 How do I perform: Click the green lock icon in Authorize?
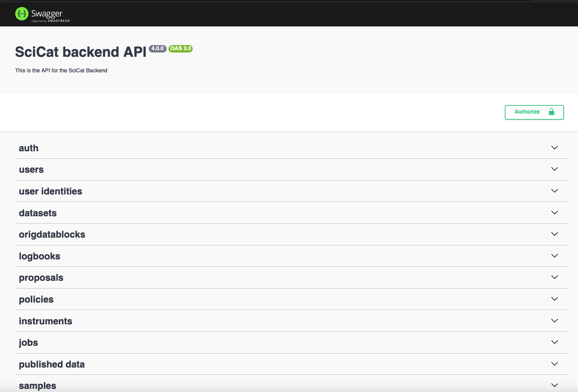pyautogui.click(x=551, y=112)
